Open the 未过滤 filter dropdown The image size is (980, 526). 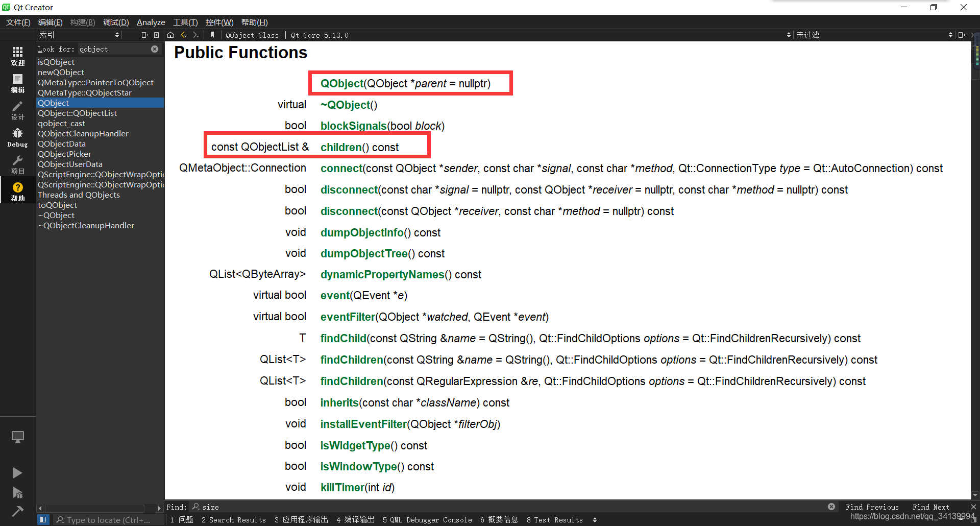874,35
